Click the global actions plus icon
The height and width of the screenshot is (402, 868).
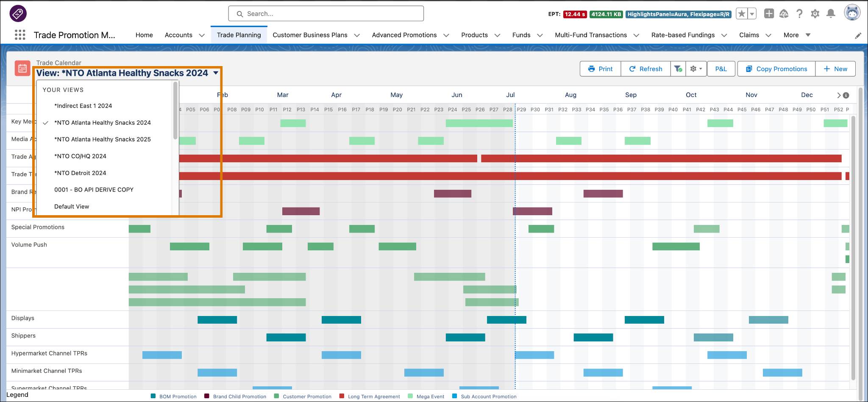769,14
